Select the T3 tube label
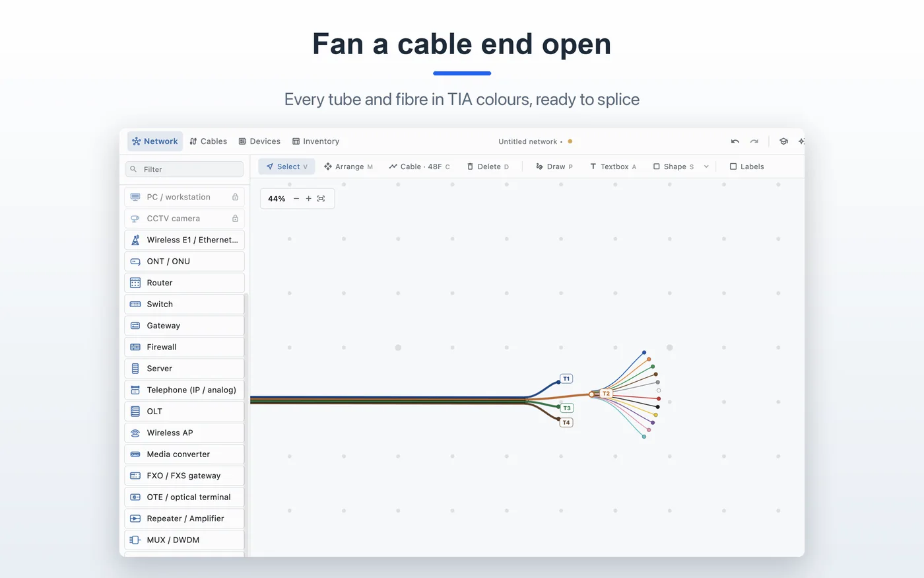 567,408
